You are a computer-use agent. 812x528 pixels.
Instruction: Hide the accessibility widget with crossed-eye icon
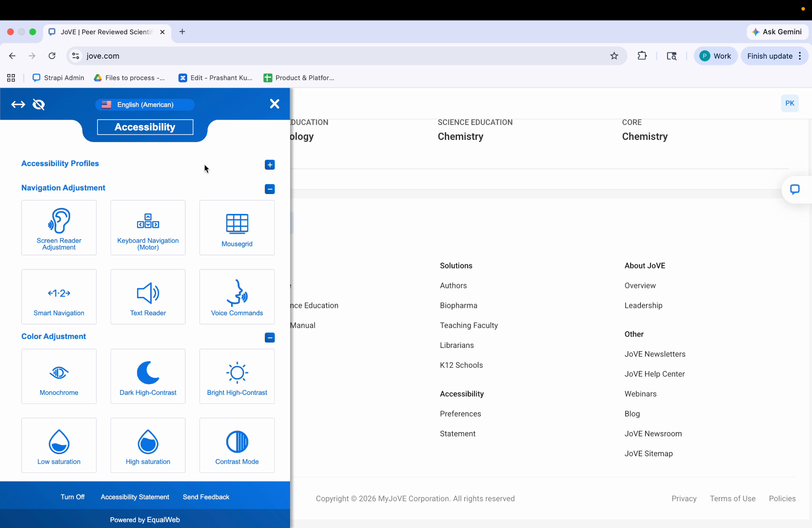click(x=39, y=105)
